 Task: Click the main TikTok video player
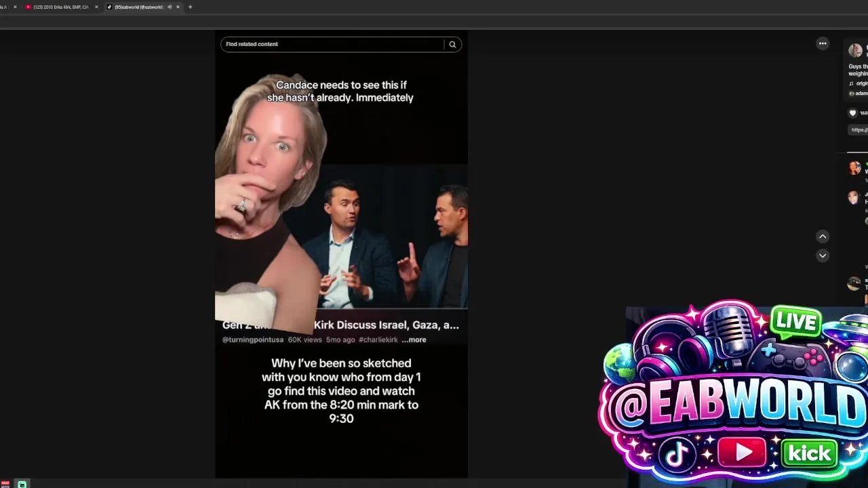(341, 254)
